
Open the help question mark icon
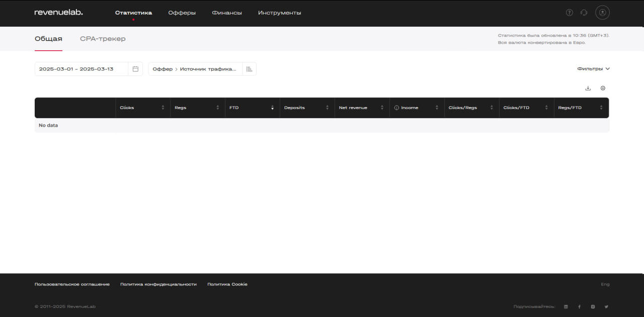tap(569, 13)
